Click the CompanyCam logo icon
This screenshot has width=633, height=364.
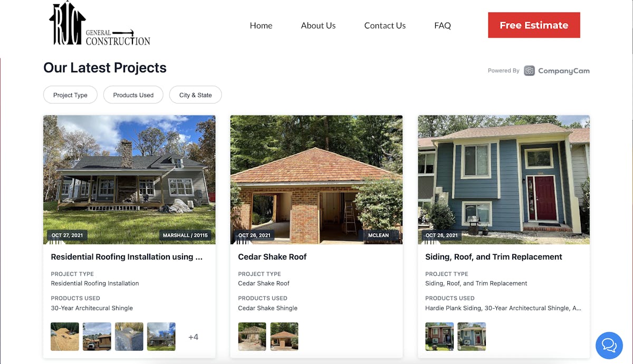(529, 71)
